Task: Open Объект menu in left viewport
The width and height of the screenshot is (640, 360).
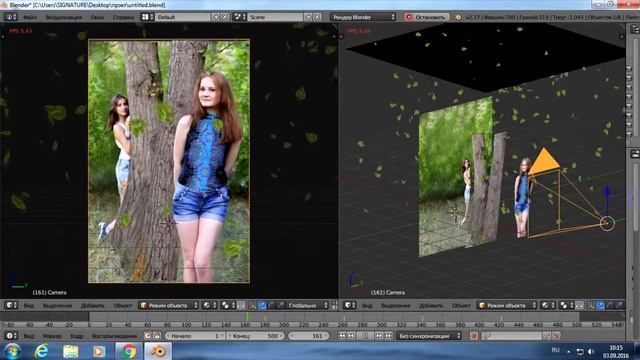Action: (x=123, y=305)
